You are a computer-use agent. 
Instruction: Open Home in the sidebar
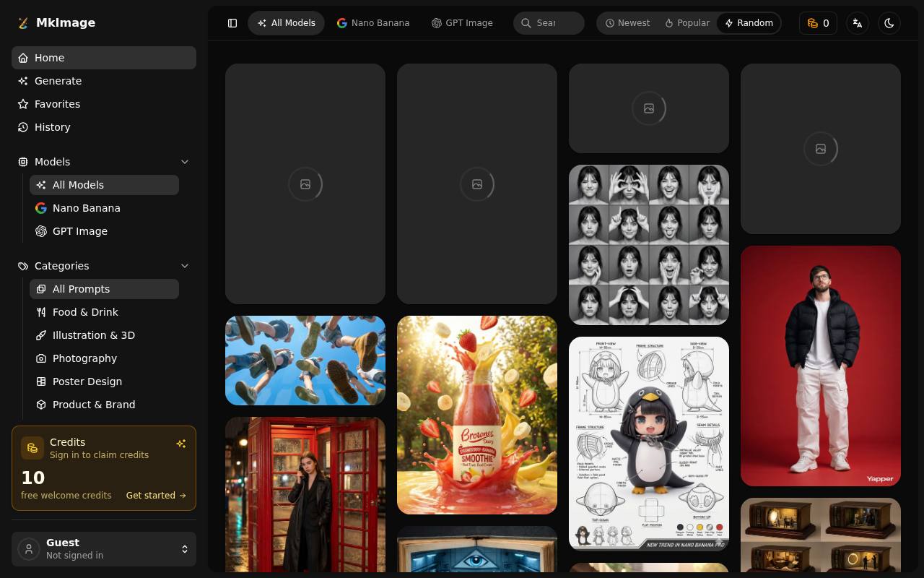point(104,58)
